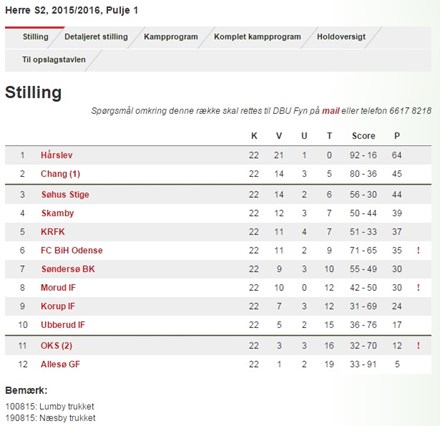Click the exclamation icon in OKS (2) row
440x426 pixels.
pyautogui.click(x=418, y=346)
